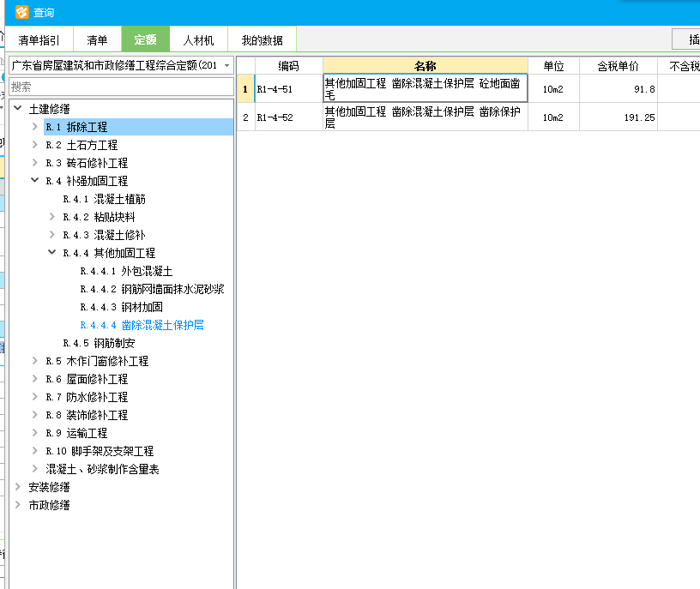The image size is (700, 589).
Task: Switch to the 清单指引 tab
Action: [39, 40]
